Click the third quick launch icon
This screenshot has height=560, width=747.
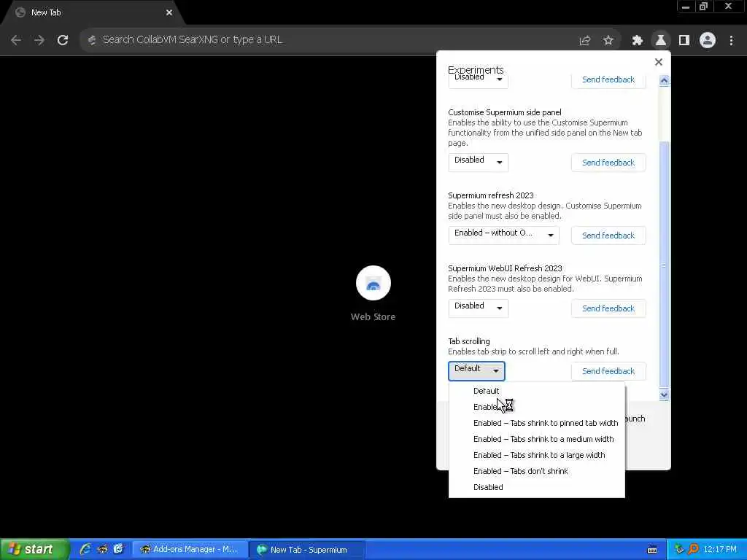(118, 550)
